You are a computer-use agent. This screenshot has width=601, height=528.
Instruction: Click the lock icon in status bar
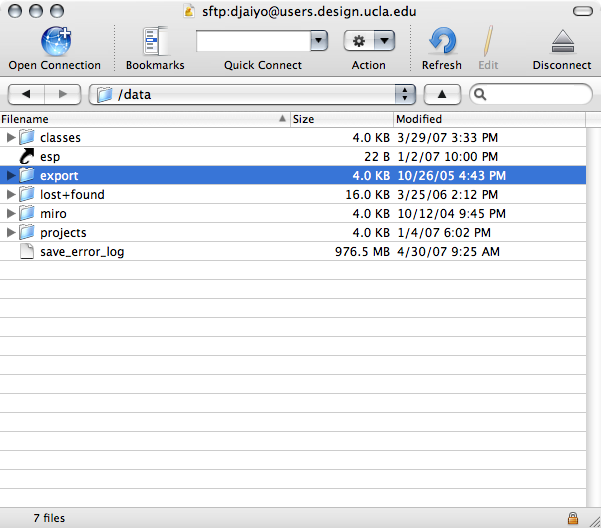coord(572,518)
